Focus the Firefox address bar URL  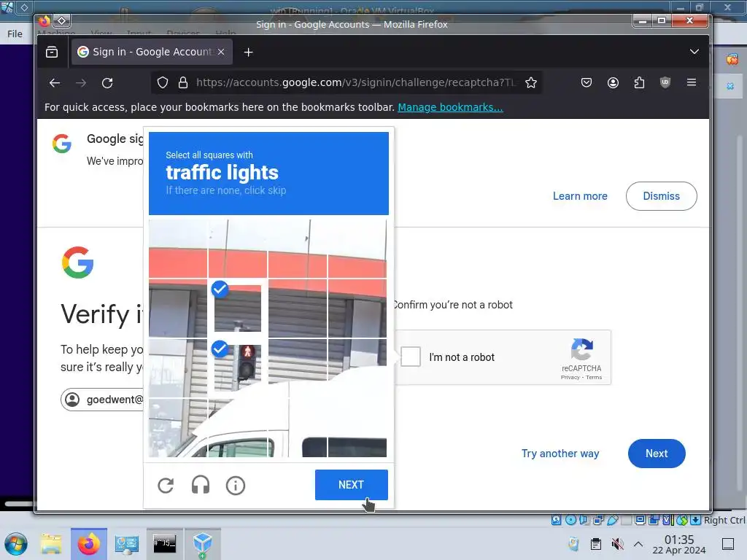click(x=355, y=83)
